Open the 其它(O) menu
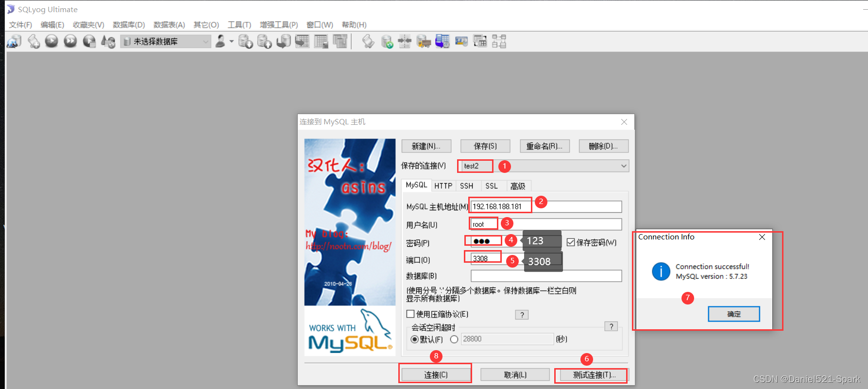Viewport: 868px width, 389px height. click(x=206, y=25)
